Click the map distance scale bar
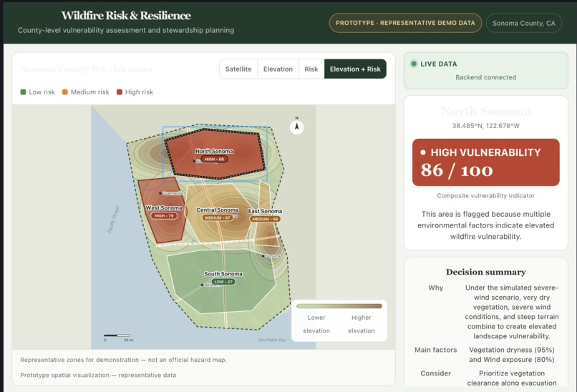Screen dimensions: 577x392 [x=117, y=335]
